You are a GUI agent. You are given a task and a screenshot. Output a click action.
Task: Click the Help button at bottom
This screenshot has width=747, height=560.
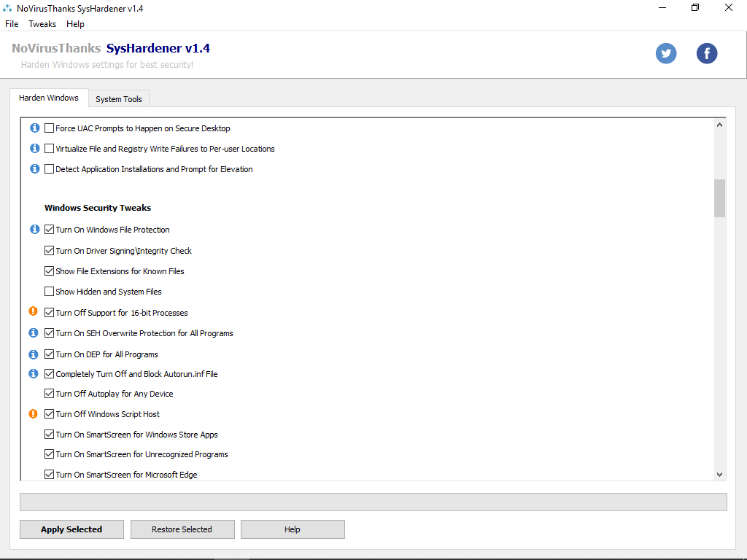(293, 529)
